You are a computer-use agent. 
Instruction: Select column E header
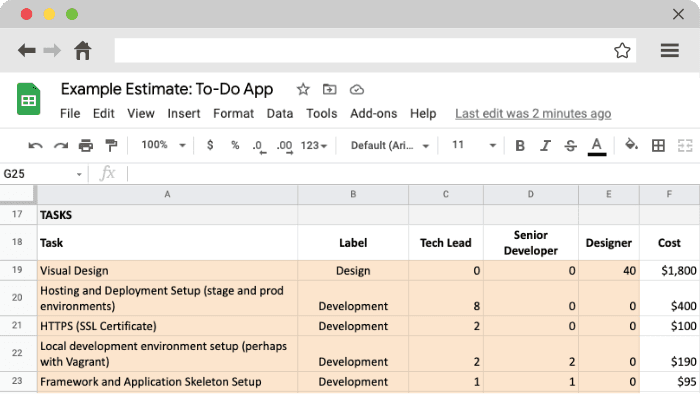(x=609, y=195)
